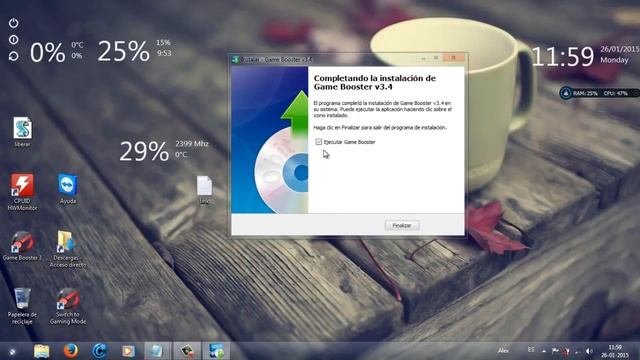Click the 25% usage readout widget
The image size is (640, 360).
coord(123,51)
